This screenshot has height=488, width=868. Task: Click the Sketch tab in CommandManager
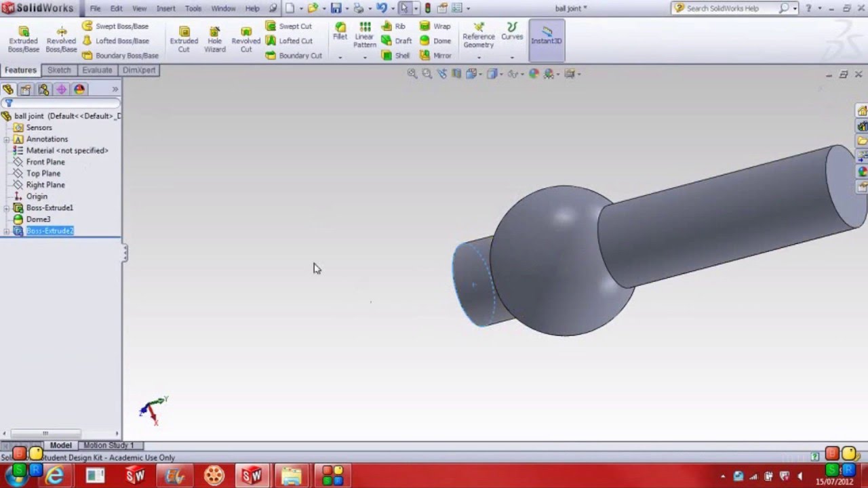(x=59, y=70)
